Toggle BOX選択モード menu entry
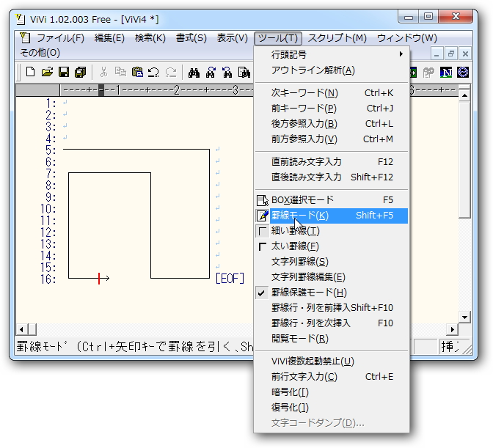The width and height of the screenshot is (493, 448). point(331,200)
